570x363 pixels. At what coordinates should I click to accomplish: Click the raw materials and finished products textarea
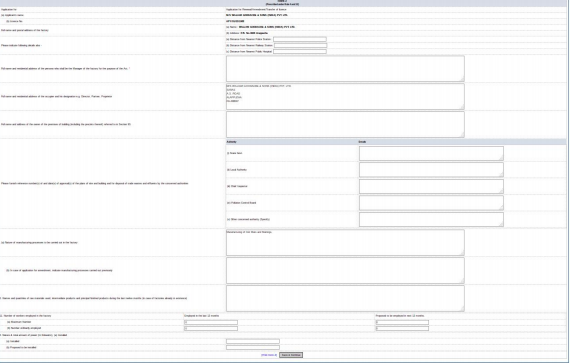tap(345, 298)
